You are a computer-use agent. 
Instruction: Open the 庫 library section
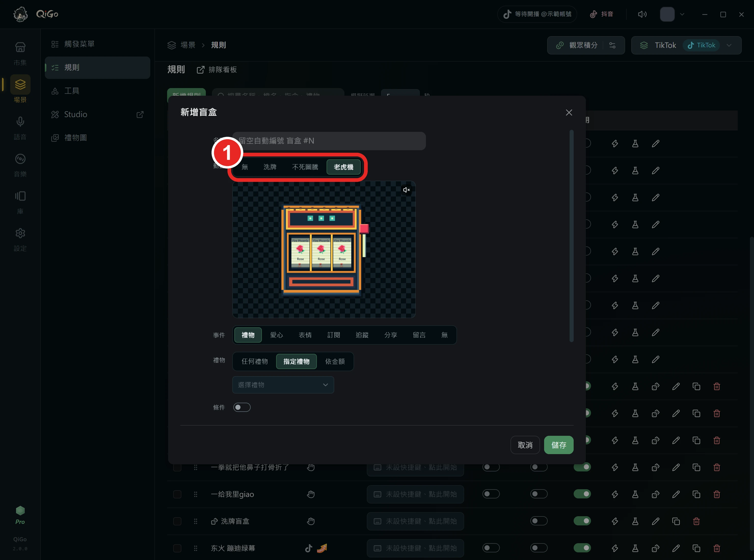[x=20, y=202]
